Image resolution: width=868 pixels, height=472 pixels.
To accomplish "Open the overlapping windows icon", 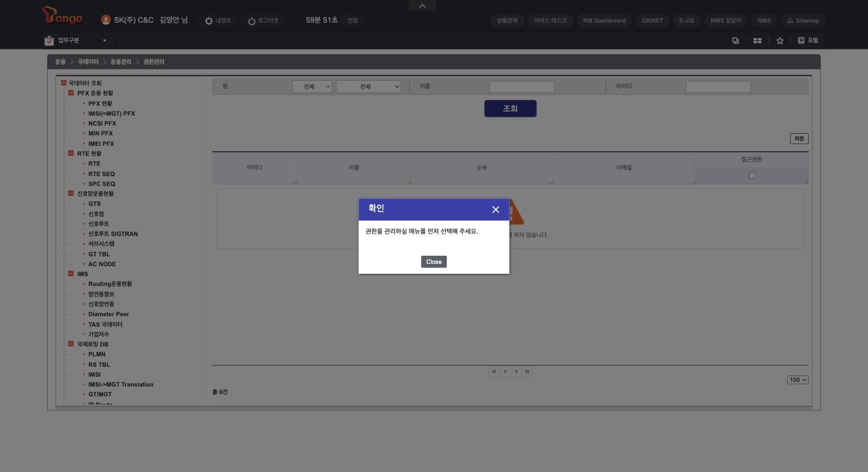I will point(735,41).
